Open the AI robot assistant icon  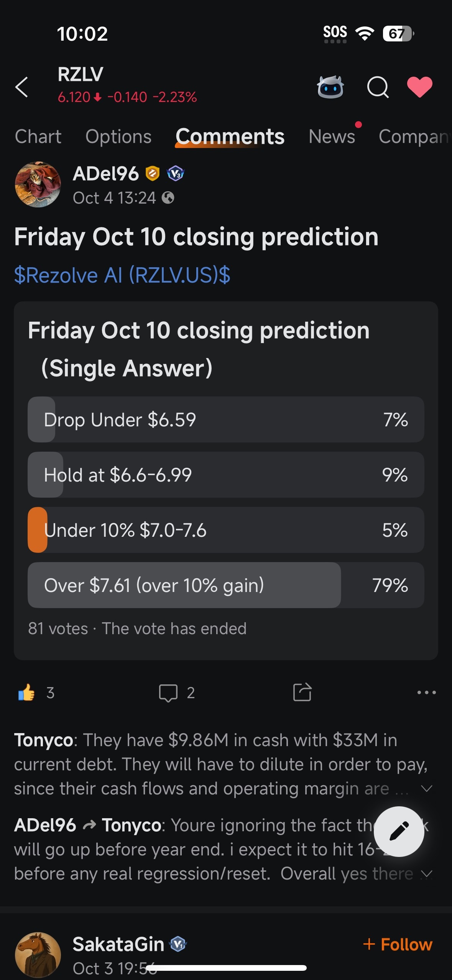(330, 87)
